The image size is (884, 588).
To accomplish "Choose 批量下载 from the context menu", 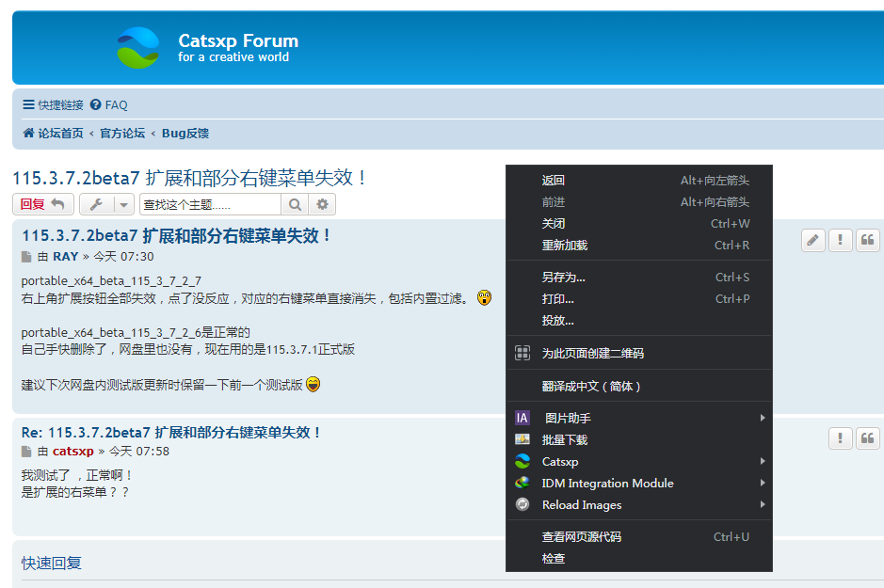I will [638, 440].
